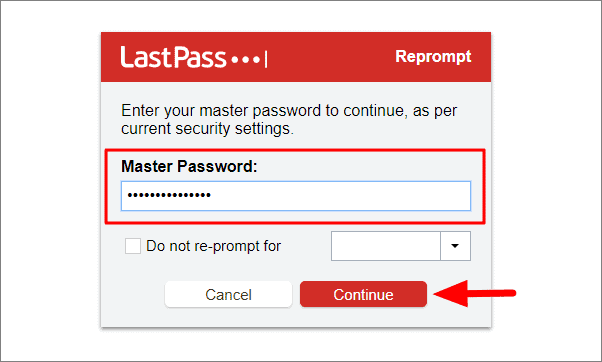
Task: Click the Master Password label
Action: pyautogui.click(x=189, y=167)
